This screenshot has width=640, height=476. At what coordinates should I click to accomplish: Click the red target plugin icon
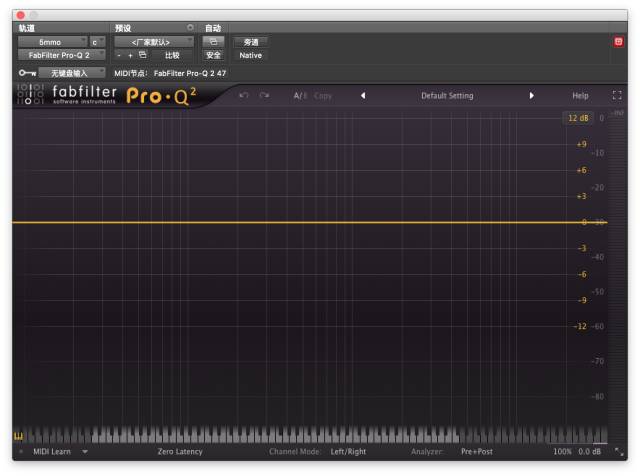tap(618, 42)
